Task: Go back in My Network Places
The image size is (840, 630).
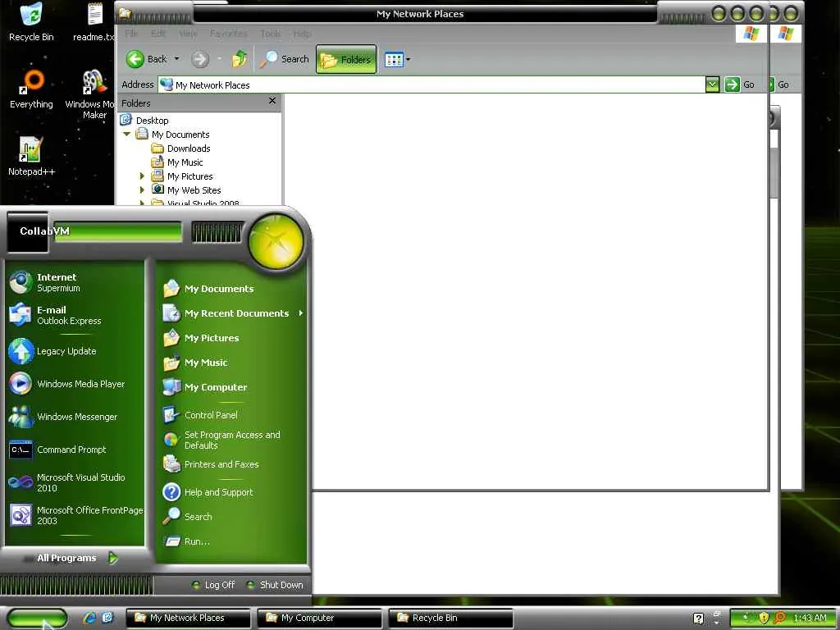Action: (x=147, y=59)
